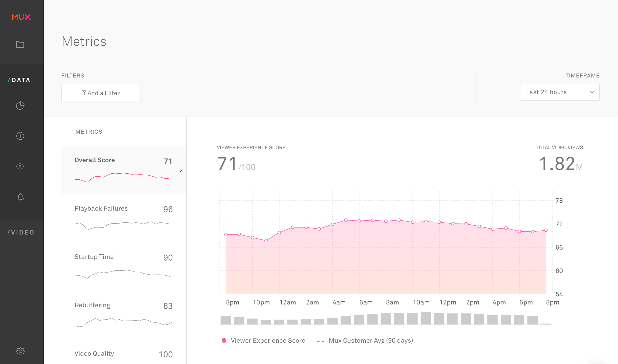Open the settings gear icon
The width and height of the screenshot is (618, 364).
click(x=20, y=351)
